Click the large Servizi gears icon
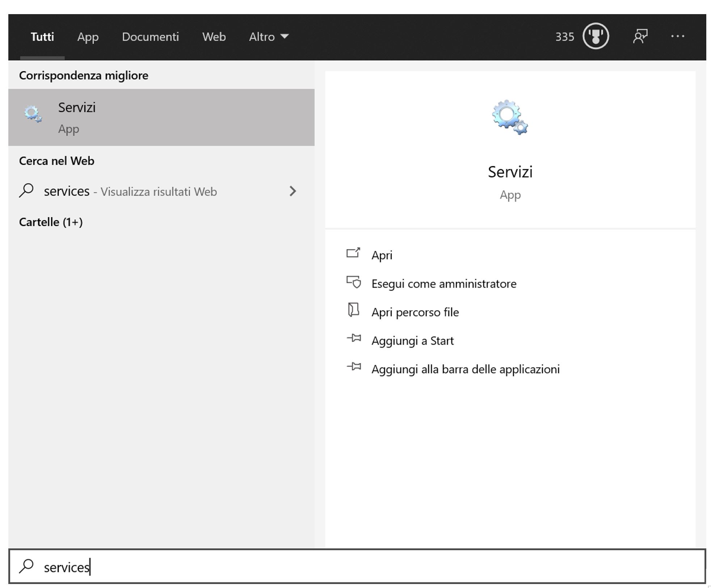This screenshot has height=588, width=711. (x=509, y=117)
